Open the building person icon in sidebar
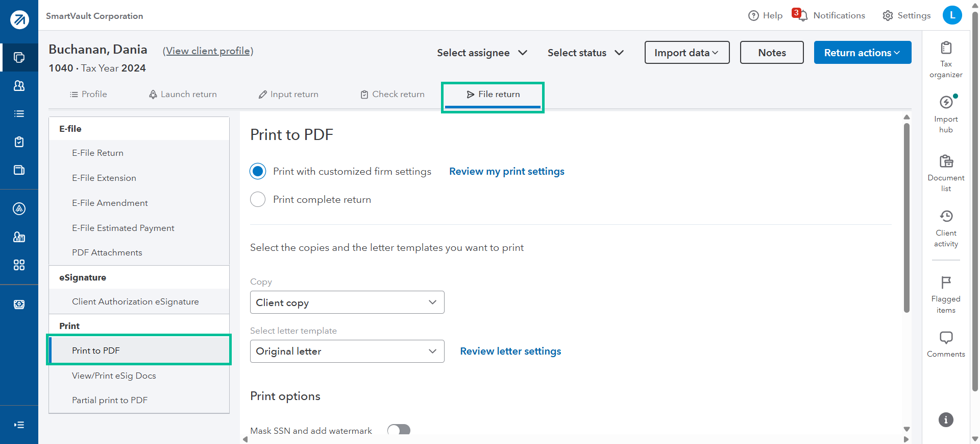 (x=19, y=237)
